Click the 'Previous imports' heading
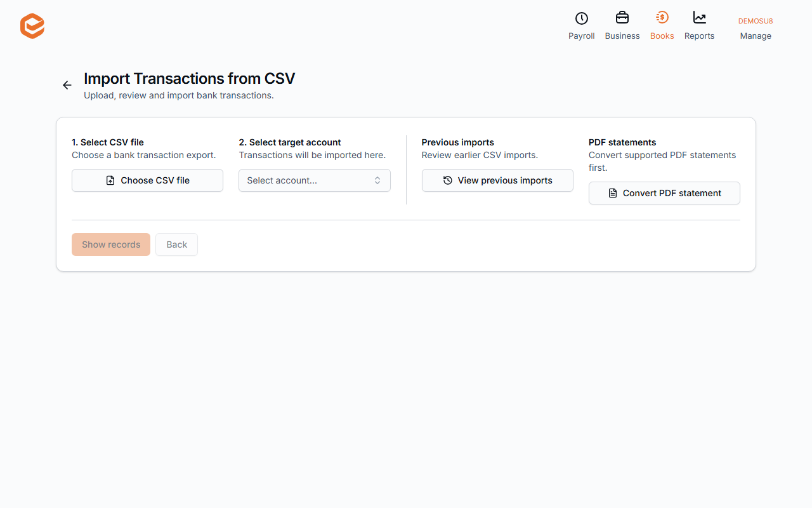The width and height of the screenshot is (812, 508). [x=458, y=142]
